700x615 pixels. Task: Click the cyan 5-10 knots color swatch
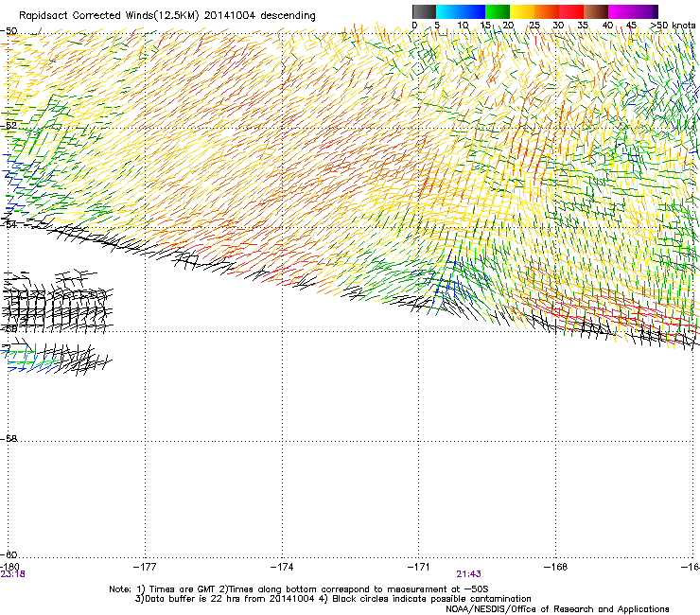tap(448, 11)
